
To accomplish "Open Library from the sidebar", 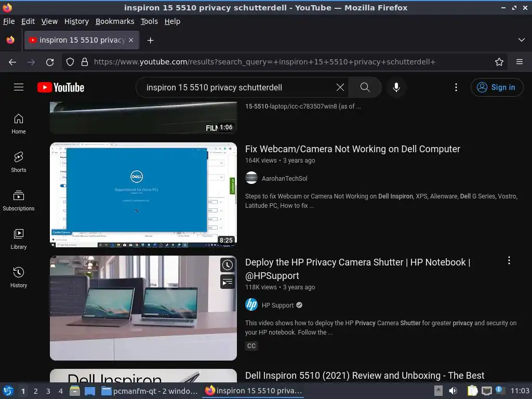I will tap(19, 239).
